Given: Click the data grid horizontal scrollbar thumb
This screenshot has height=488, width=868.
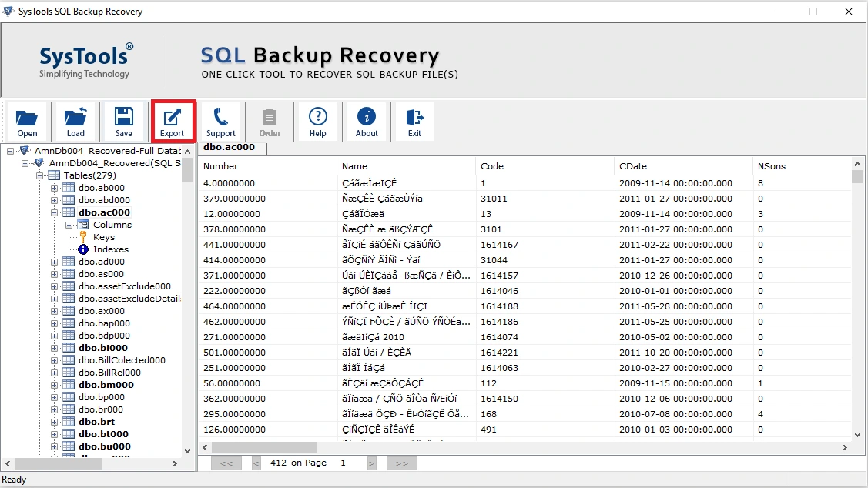Looking at the screenshot, I should click(265, 447).
